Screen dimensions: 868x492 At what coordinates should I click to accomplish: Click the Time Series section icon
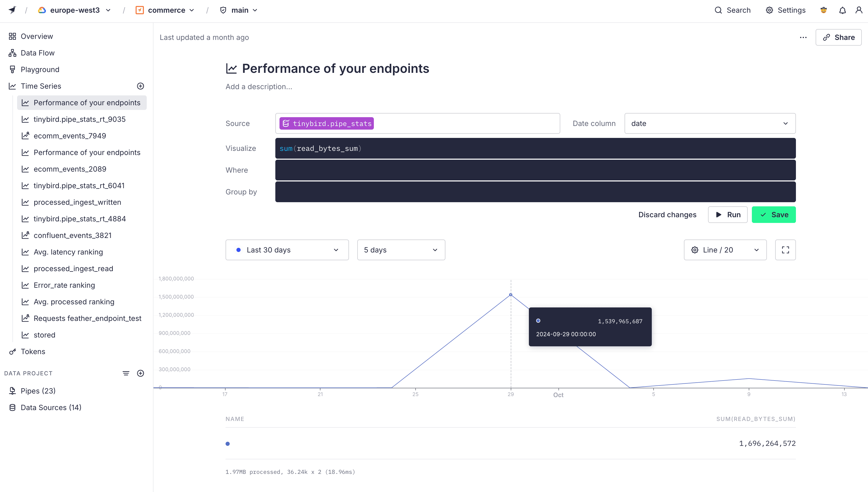[12, 86]
